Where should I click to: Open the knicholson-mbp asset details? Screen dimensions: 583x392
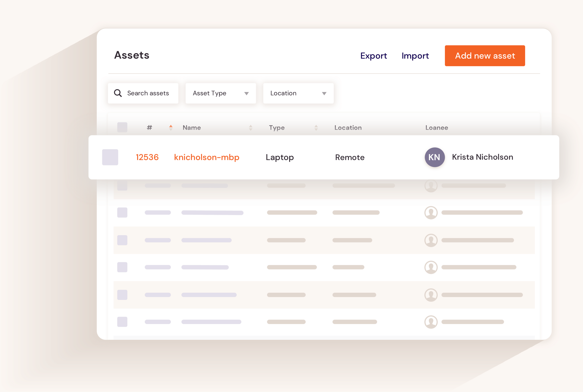[x=206, y=157]
